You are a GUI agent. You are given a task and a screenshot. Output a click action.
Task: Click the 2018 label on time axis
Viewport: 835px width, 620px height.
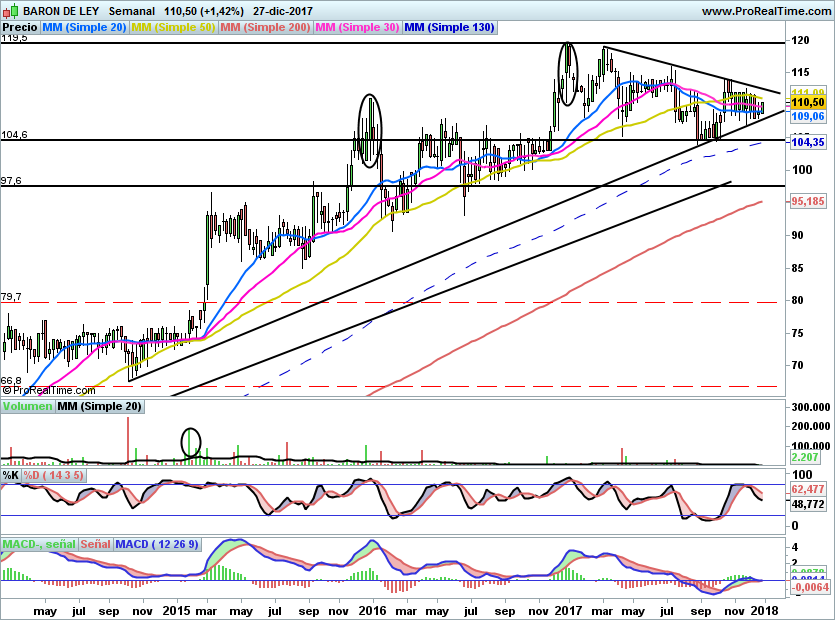(x=765, y=610)
